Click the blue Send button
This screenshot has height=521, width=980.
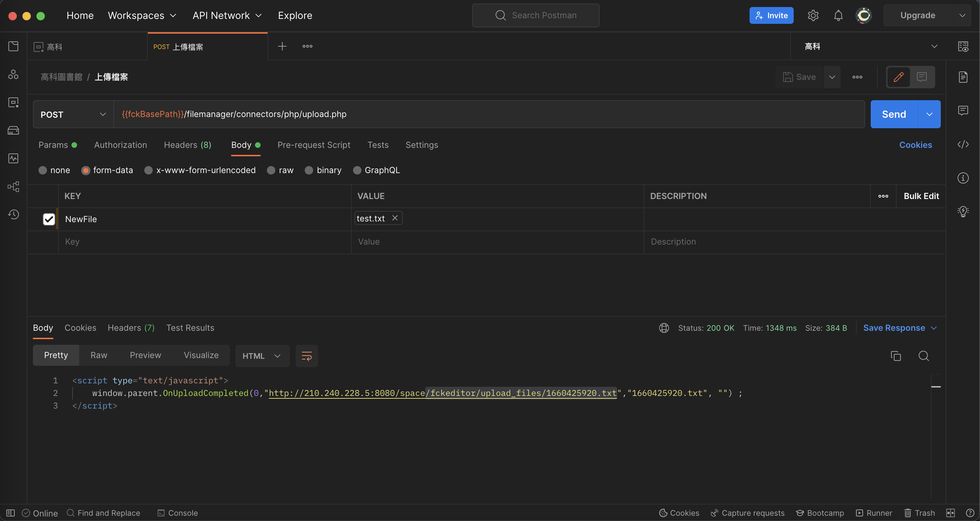[894, 114]
